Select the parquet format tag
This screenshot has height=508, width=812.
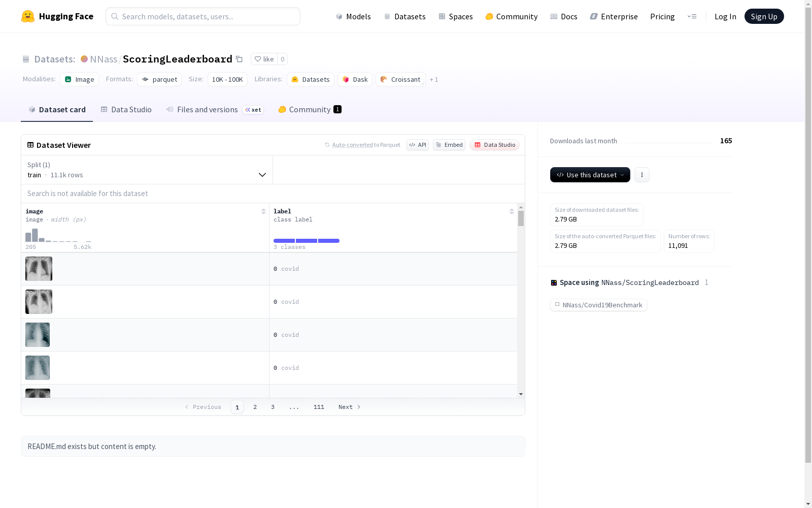coord(159,79)
